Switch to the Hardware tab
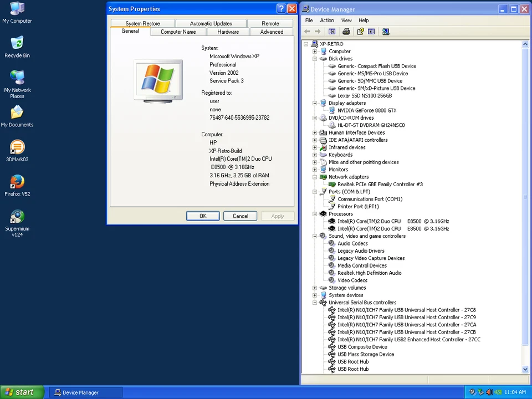The width and height of the screenshot is (532, 399). 228,32
